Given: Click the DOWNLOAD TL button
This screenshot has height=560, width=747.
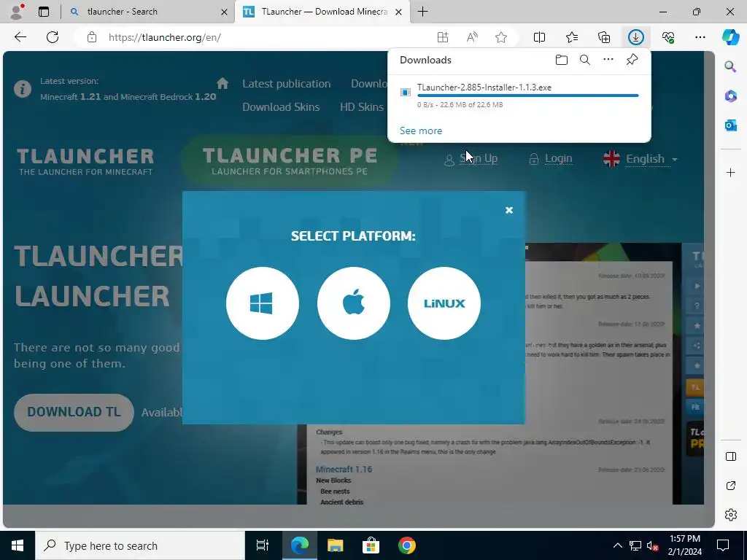Looking at the screenshot, I should pyautogui.click(x=74, y=413).
